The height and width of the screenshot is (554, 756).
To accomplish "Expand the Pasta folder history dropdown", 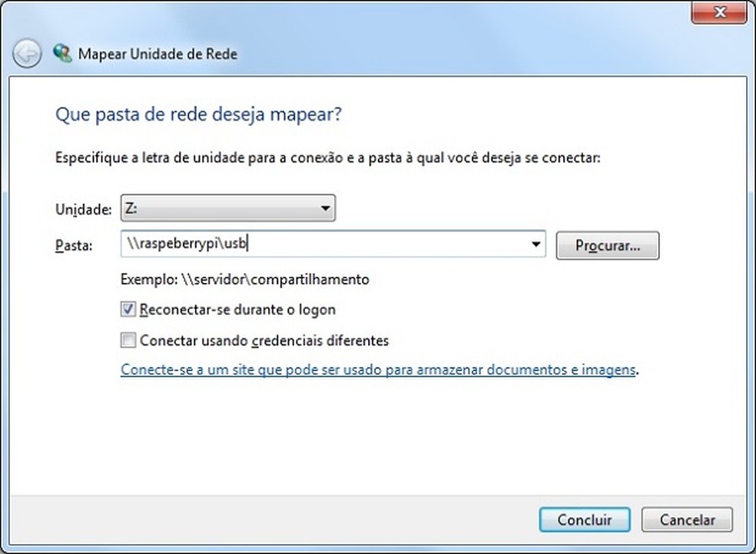I will coord(535,244).
